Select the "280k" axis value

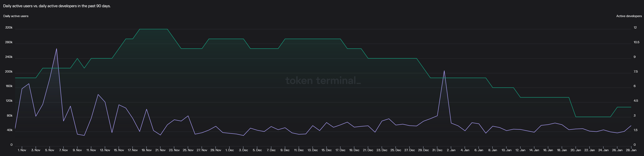[9, 42]
